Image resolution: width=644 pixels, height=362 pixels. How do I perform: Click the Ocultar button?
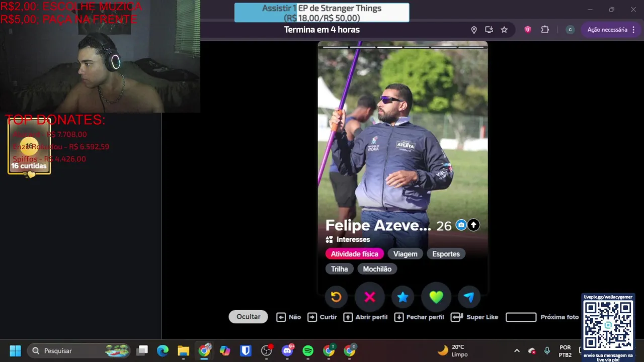pyautogui.click(x=249, y=317)
